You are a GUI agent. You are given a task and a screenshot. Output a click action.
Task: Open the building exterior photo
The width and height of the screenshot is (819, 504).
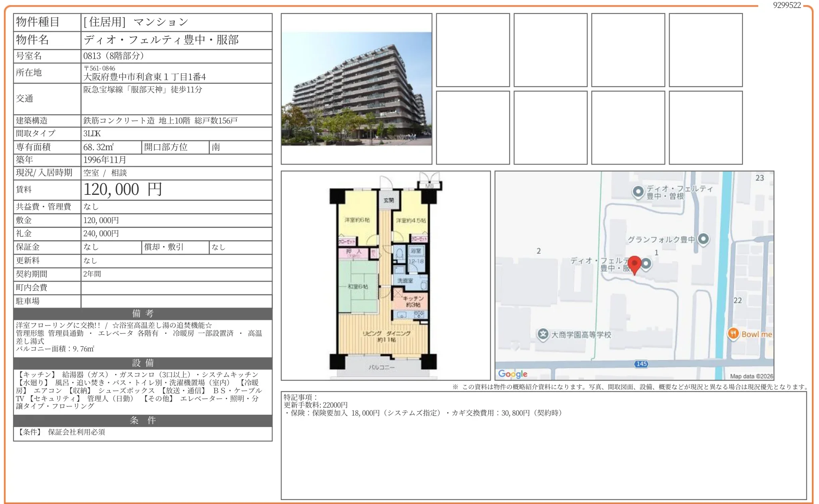pos(357,89)
